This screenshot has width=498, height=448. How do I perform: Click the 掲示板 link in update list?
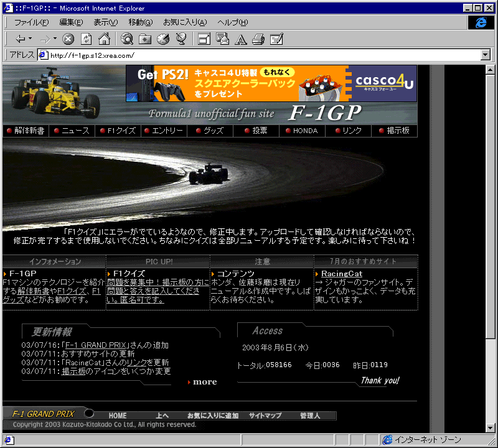tap(73, 371)
